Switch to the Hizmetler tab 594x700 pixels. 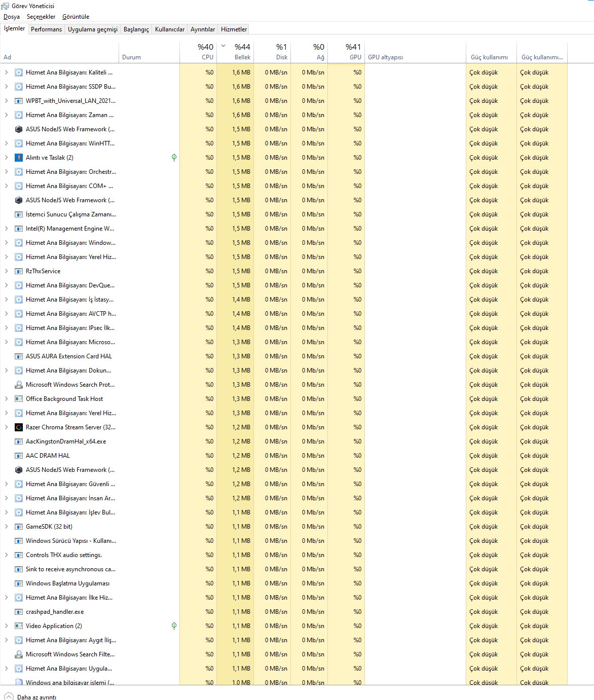pos(234,29)
